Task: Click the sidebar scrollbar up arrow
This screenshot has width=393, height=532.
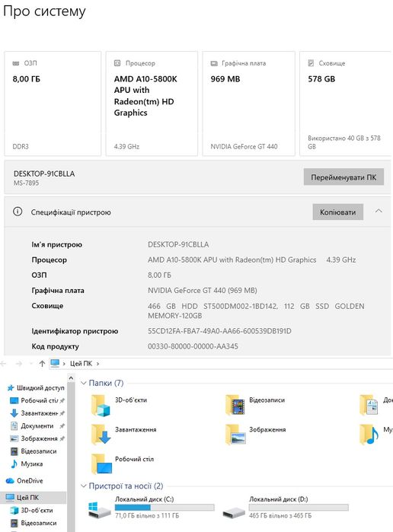Action: click(x=71, y=377)
